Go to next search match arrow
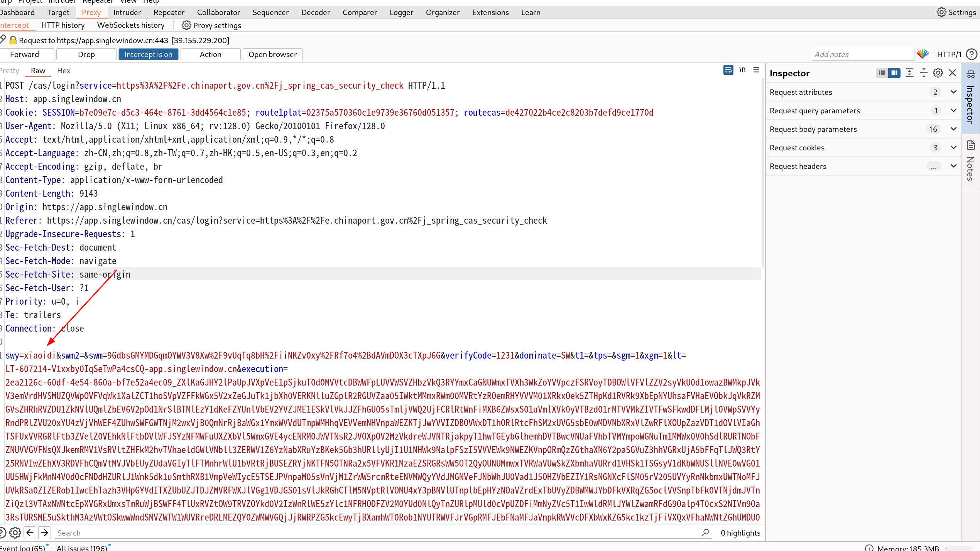The width and height of the screenshot is (980, 551). pyautogui.click(x=45, y=532)
